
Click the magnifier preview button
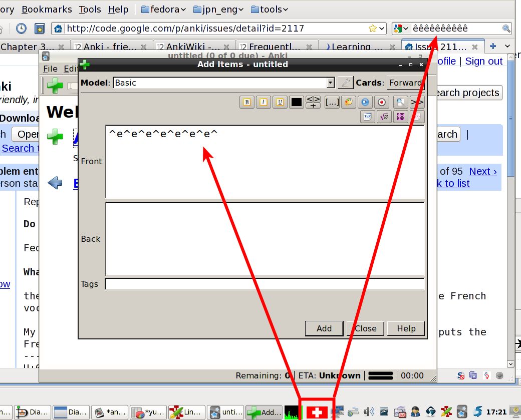(x=400, y=102)
